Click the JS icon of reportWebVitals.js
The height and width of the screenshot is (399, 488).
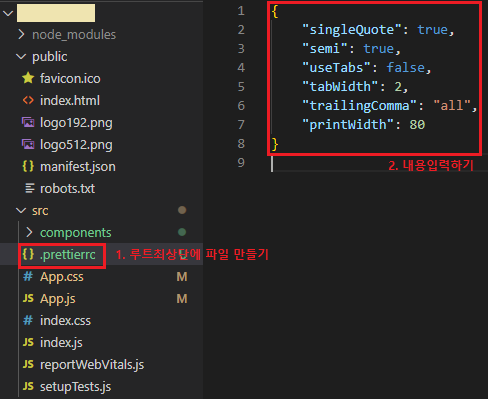coord(28,364)
